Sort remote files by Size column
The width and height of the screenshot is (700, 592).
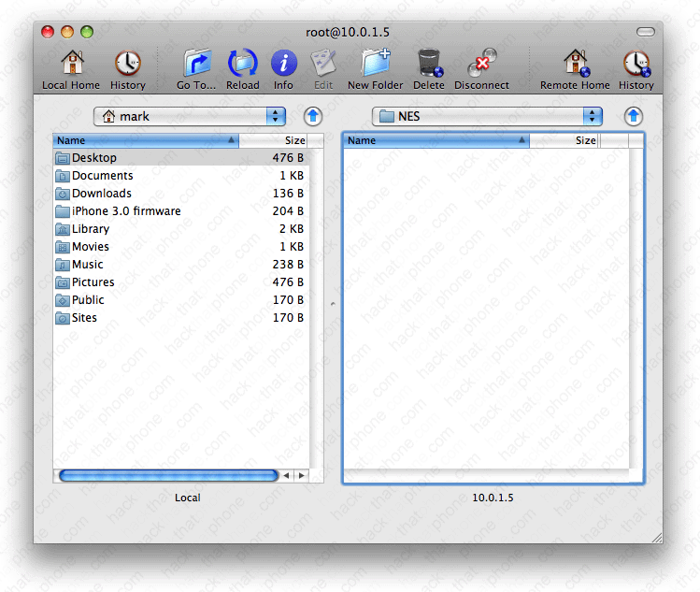tap(564, 140)
